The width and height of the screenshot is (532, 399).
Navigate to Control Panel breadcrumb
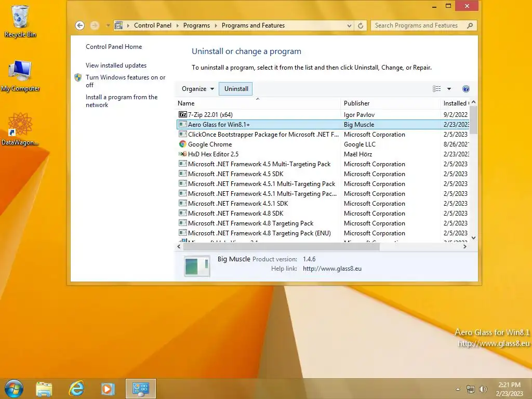tap(153, 25)
